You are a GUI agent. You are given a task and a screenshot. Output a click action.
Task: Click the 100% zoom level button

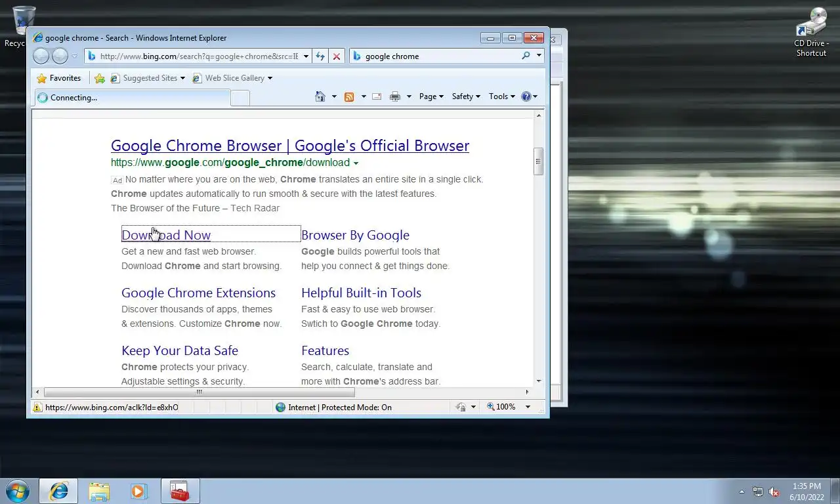point(501,407)
